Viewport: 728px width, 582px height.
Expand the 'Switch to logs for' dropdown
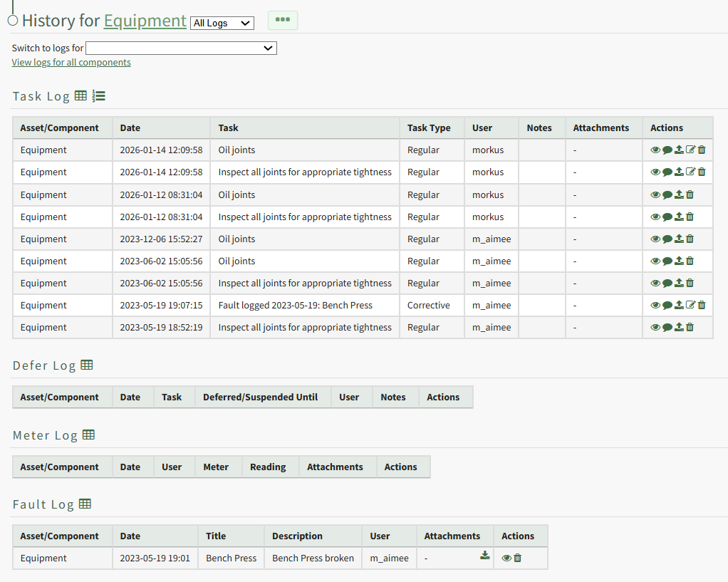[181, 48]
